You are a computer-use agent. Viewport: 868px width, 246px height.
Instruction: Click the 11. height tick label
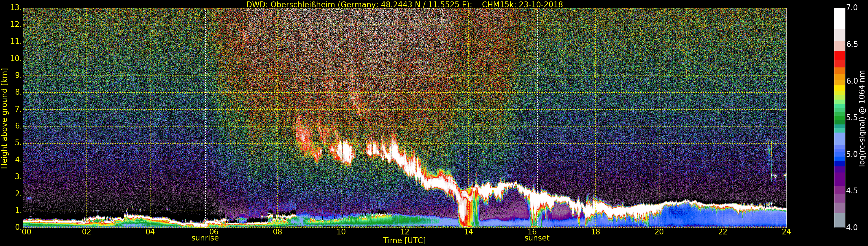(16, 41)
